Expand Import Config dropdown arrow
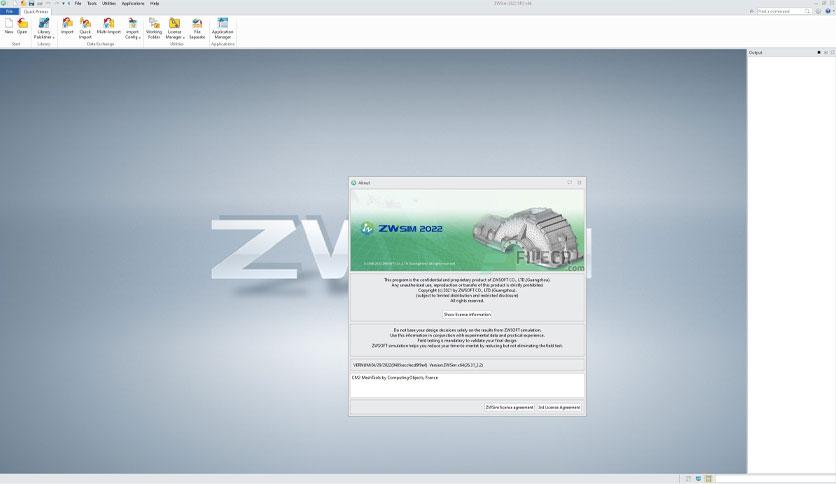The image size is (836, 484). pyautogui.click(x=139, y=37)
